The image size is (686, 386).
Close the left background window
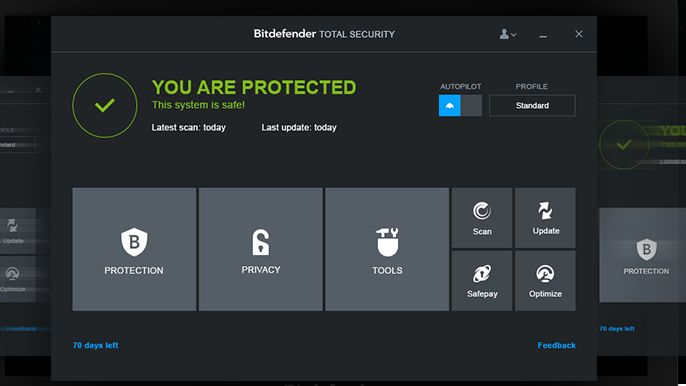(38, 90)
